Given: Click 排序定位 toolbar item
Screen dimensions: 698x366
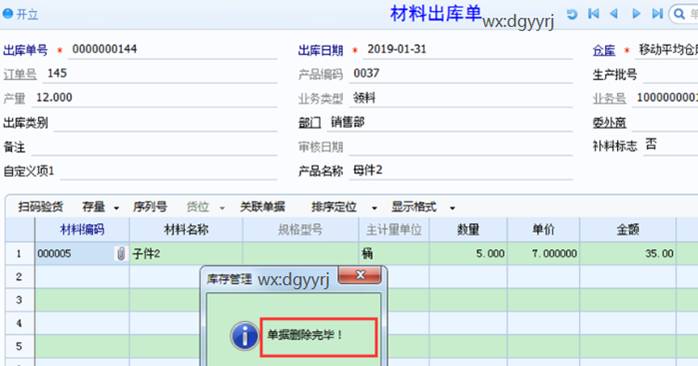Looking at the screenshot, I should [334, 207].
